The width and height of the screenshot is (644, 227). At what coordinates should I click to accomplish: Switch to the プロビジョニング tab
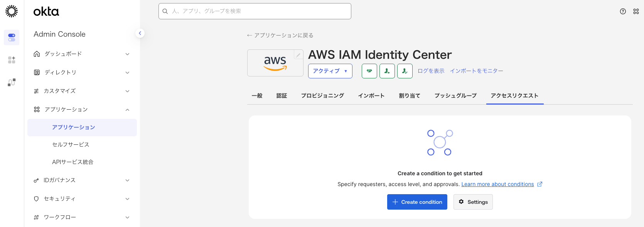[x=322, y=96]
